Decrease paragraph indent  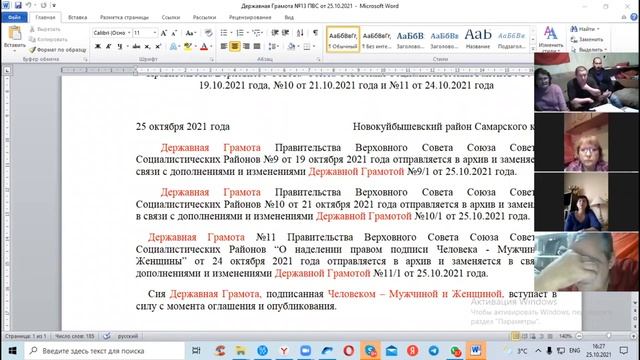click(x=275, y=33)
